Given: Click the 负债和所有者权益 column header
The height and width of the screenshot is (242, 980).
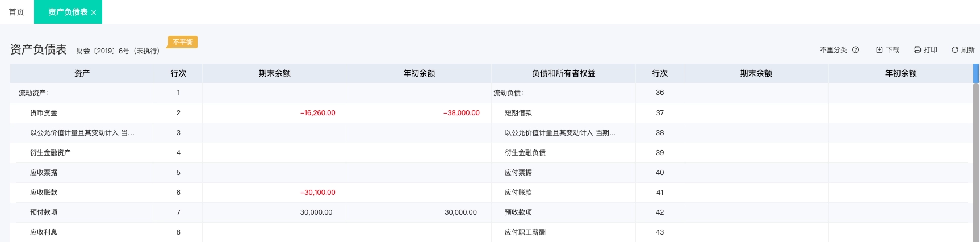Looking at the screenshot, I should point(563,73).
